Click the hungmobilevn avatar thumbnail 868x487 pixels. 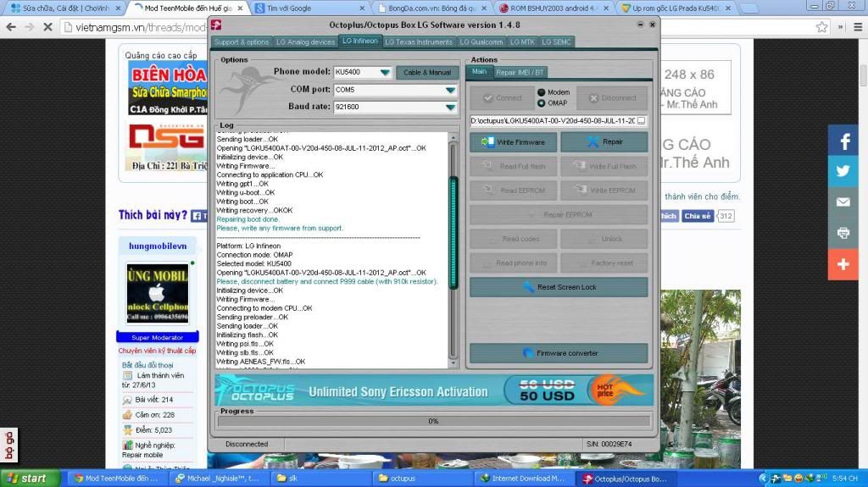point(157,293)
